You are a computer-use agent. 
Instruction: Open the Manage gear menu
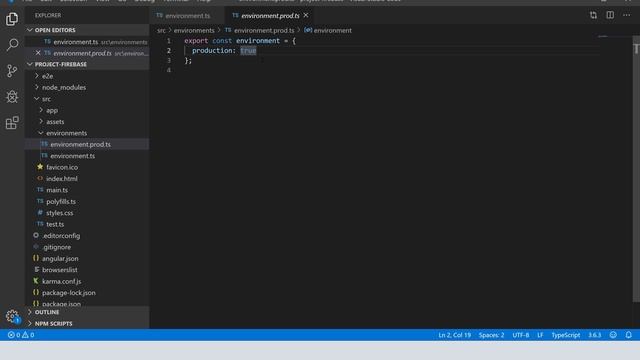coord(12,316)
